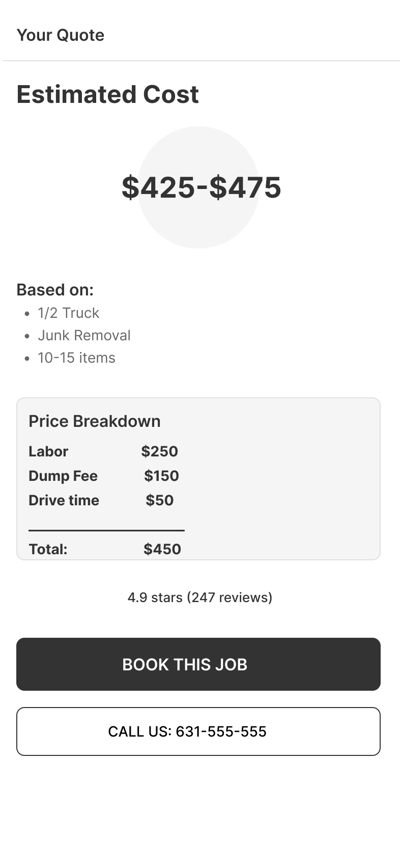
Task: Click the $425-$475 price estimate
Action: (201, 187)
